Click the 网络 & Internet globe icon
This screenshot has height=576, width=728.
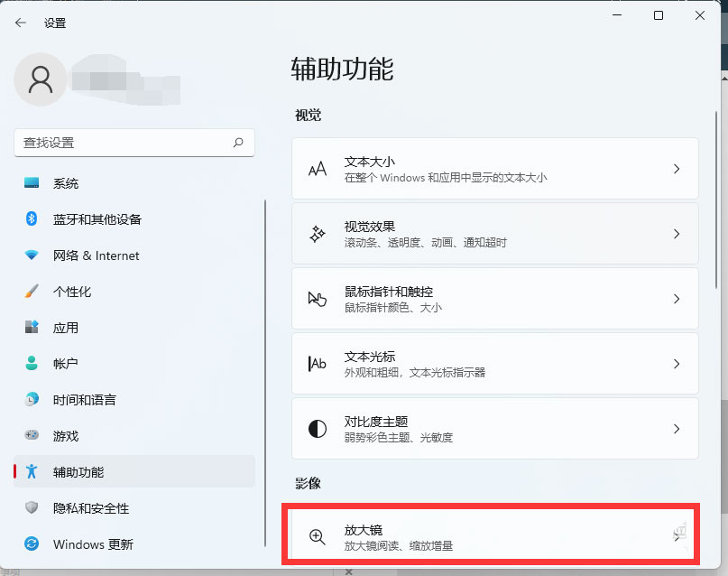(32, 255)
